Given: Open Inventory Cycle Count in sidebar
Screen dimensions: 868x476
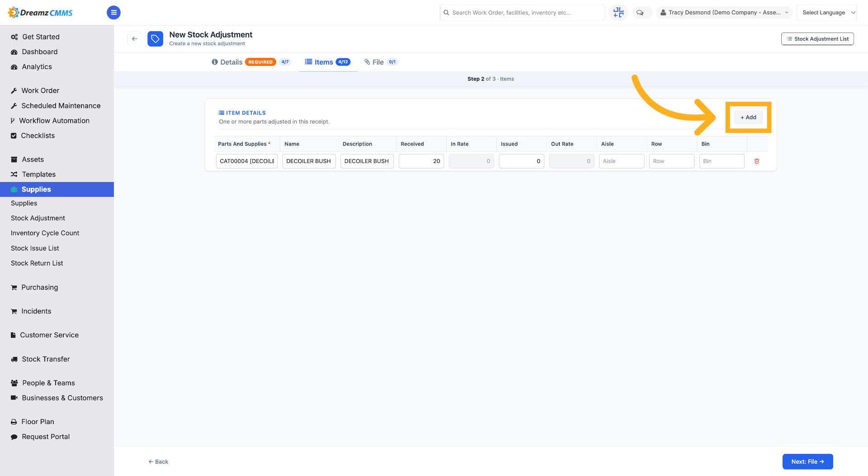Looking at the screenshot, I should [x=45, y=233].
